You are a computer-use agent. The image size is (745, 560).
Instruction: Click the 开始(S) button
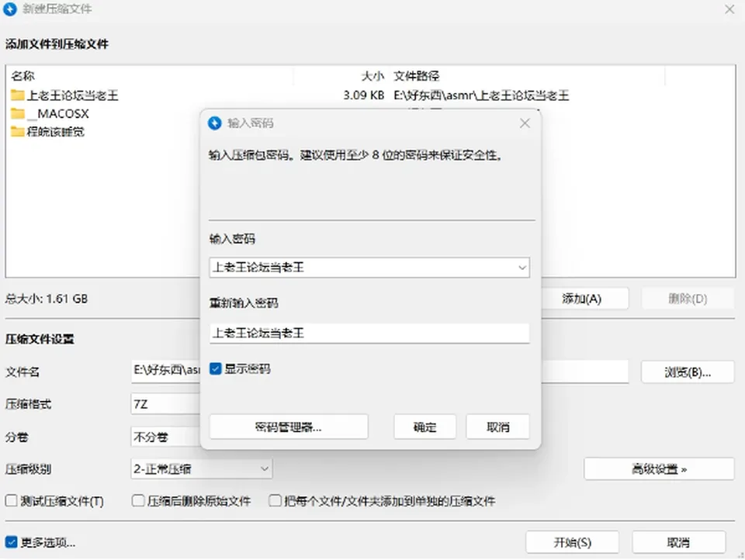(572, 542)
